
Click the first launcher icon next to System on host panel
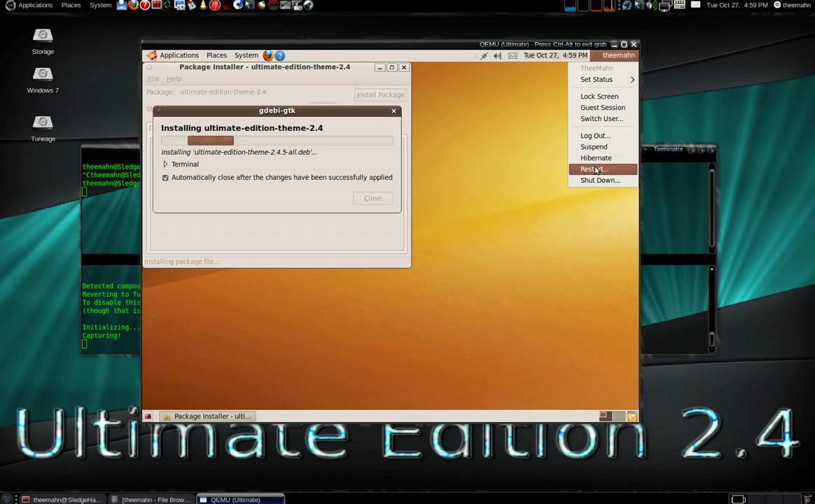[x=122, y=5]
